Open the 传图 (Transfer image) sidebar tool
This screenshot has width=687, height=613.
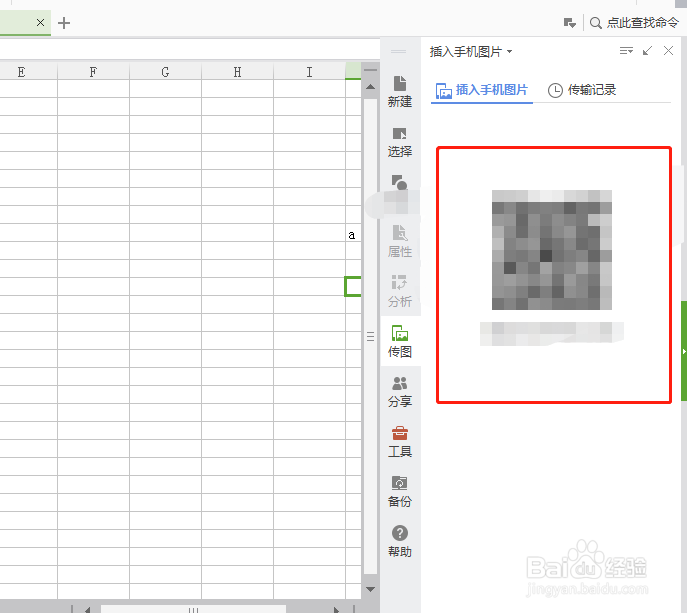pos(400,341)
